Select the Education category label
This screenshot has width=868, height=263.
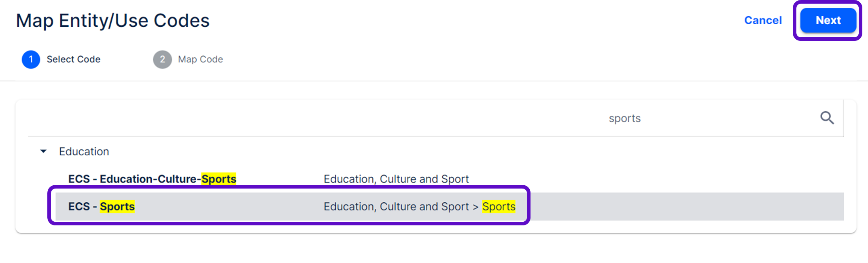point(84,151)
